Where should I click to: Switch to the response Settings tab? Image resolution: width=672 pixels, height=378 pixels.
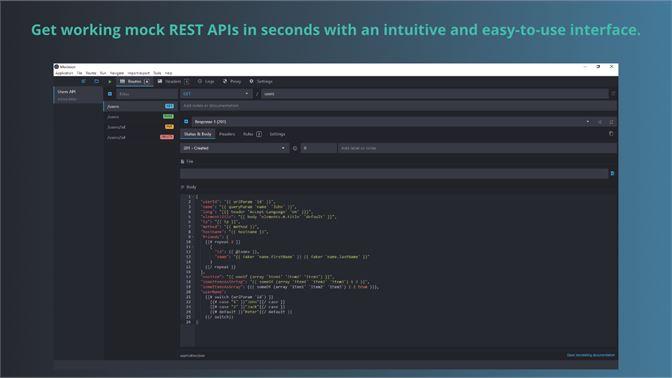pos(277,134)
